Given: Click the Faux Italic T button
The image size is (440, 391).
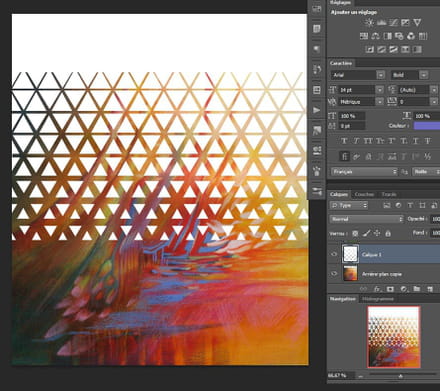Looking at the screenshot, I should 356,141.
